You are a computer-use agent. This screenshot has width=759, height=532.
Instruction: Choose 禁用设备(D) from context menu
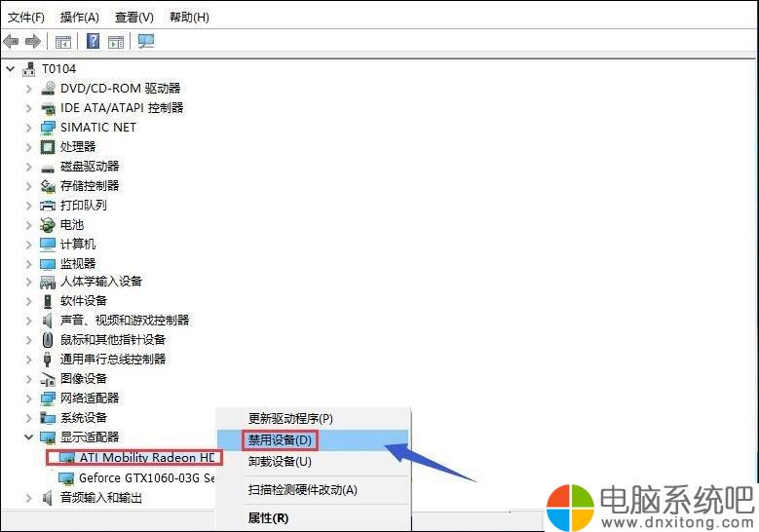click(x=313, y=440)
